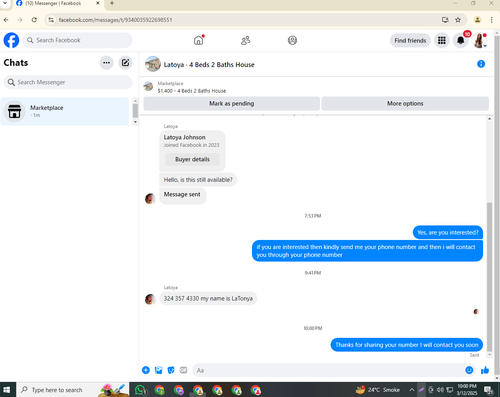
Task: Click the chat message area scrollbar
Action: click(x=489, y=276)
